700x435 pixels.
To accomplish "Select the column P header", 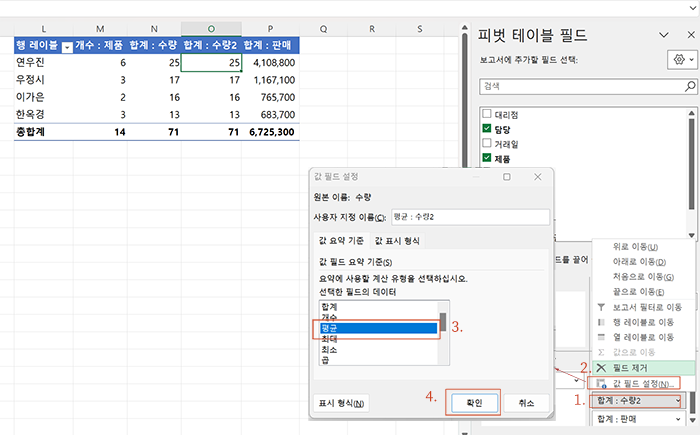I will pos(270,29).
